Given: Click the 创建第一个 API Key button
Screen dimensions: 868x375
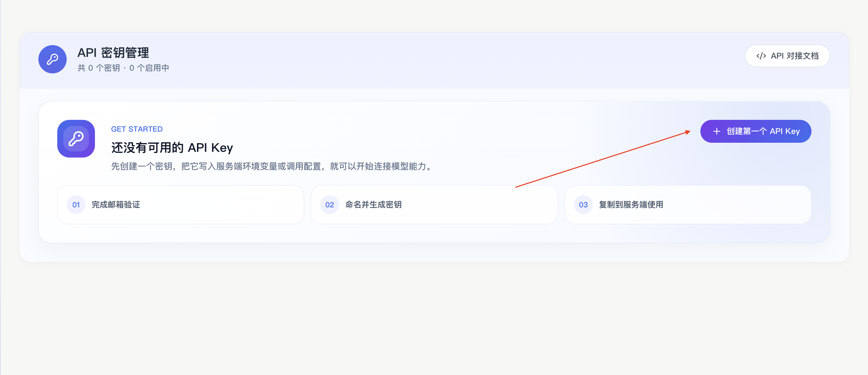Looking at the screenshot, I should (x=756, y=131).
